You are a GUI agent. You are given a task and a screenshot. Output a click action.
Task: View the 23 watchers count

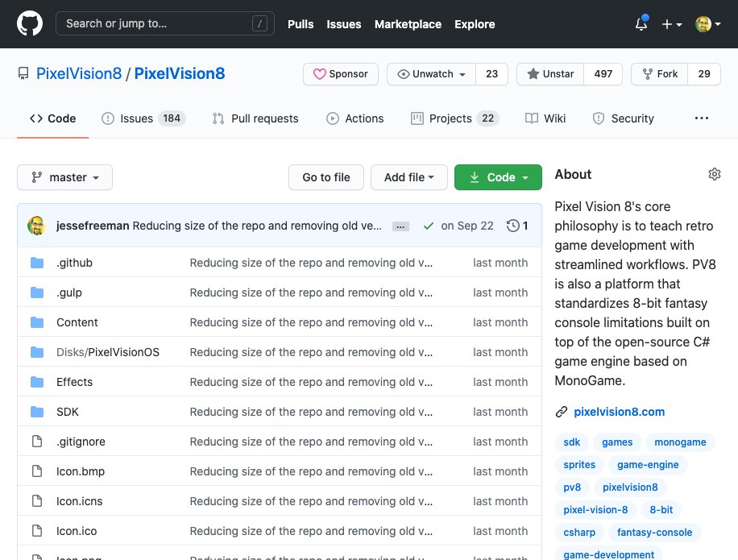tap(491, 74)
